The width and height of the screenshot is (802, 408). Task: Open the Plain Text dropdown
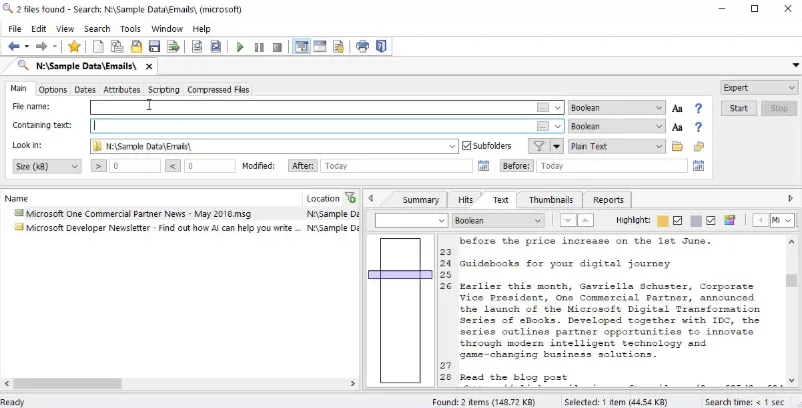tap(616, 146)
